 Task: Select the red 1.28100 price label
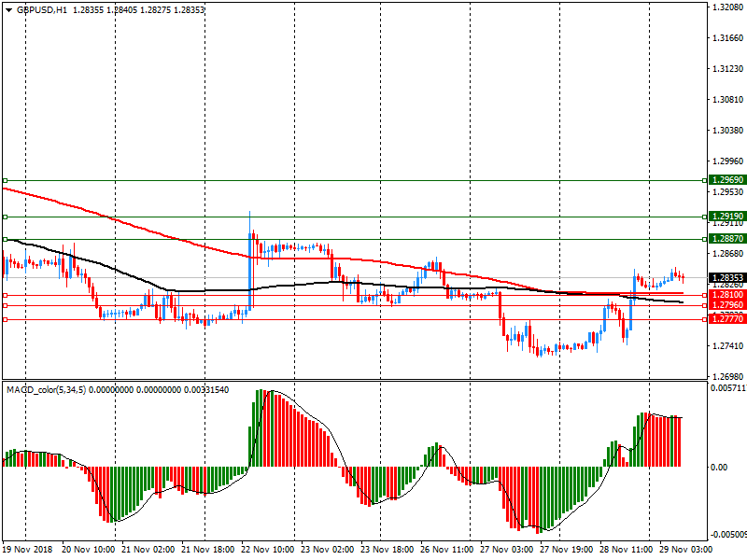click(x=726, y=295)
